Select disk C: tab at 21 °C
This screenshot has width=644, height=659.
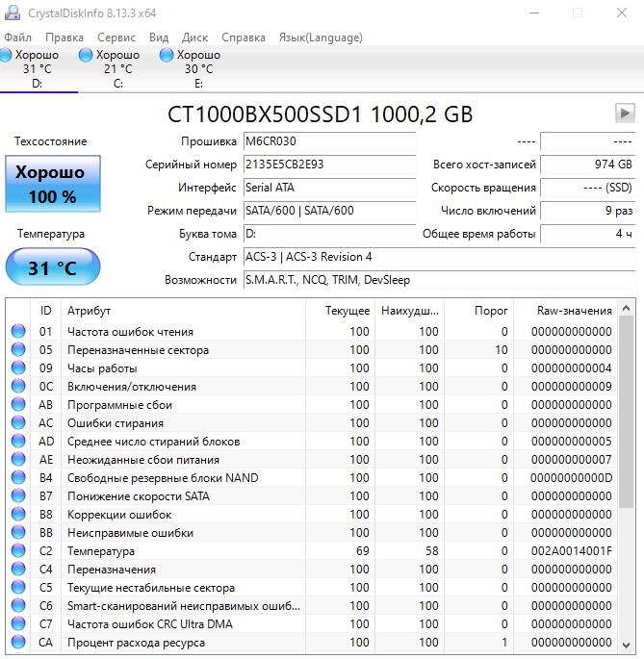[x=117, y=69]
